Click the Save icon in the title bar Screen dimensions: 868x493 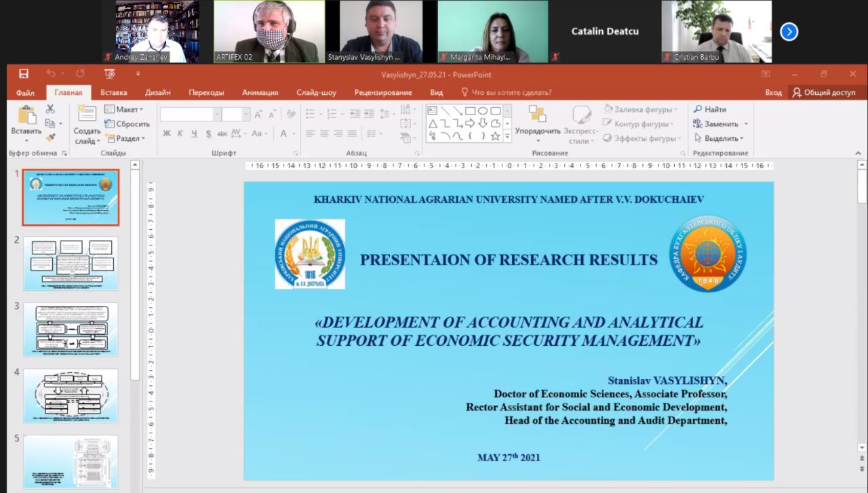(24, 74)
